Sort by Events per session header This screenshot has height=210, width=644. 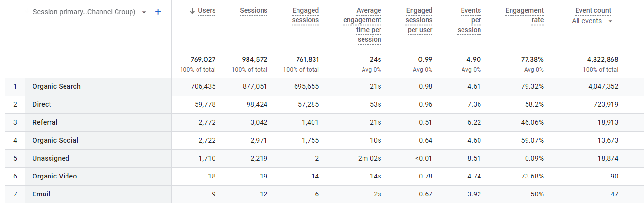(x=469, y=20)
